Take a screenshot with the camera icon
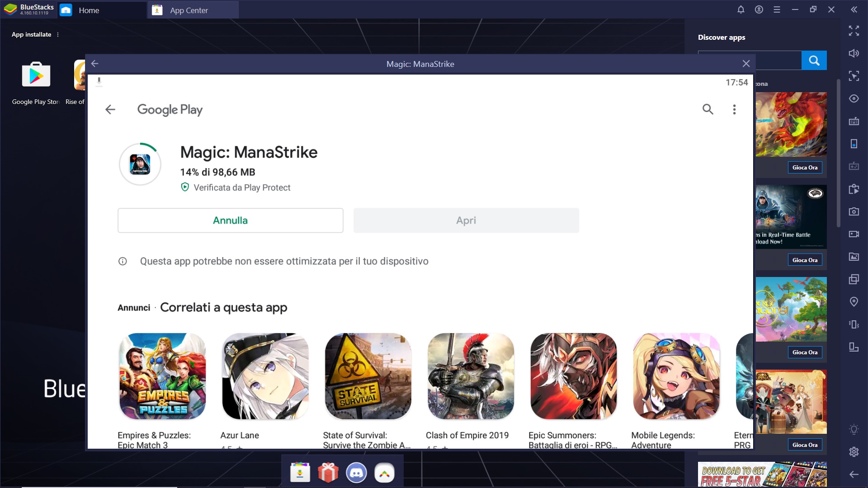The height and width of the screenshot is (488, 868). point(854,211)
